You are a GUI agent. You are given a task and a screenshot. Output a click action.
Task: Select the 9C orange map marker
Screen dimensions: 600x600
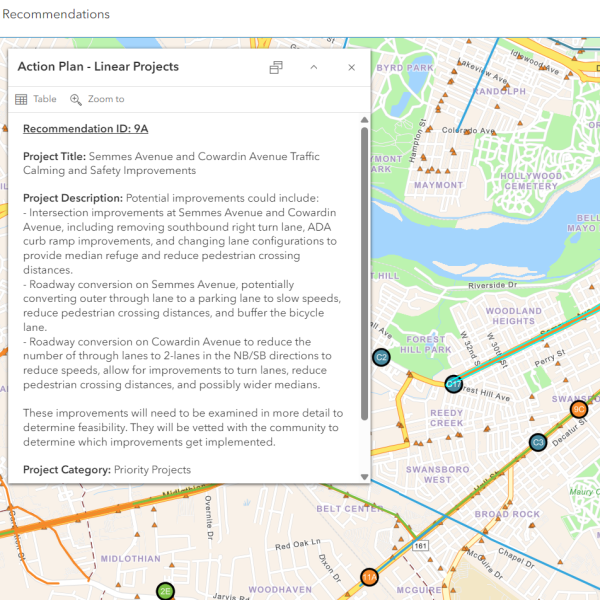click(579, 409)
